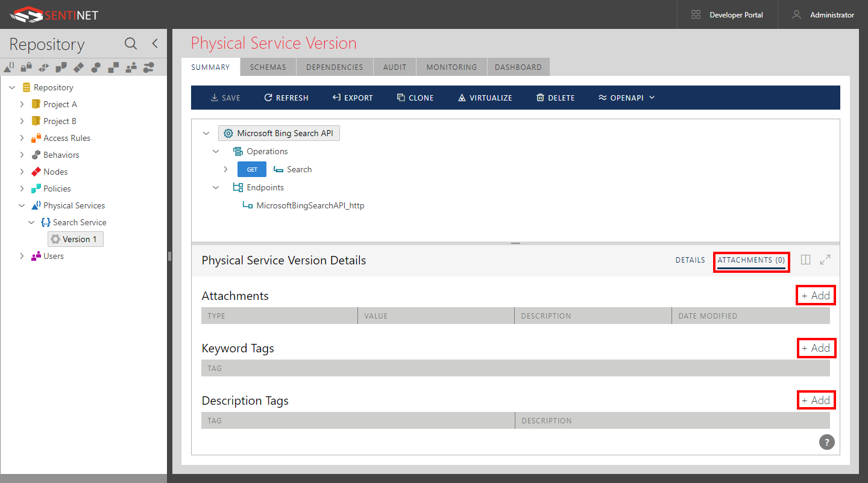Viewport: 868px width, 483px height.
Task: Click the GET method badge for Search
Action: (252, 169)
